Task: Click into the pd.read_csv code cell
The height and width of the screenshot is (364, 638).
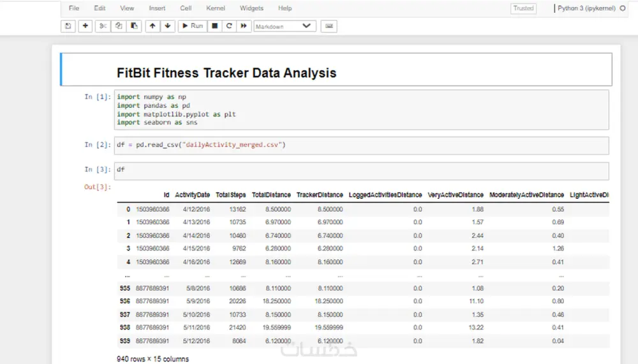Action: coord(361,145)
